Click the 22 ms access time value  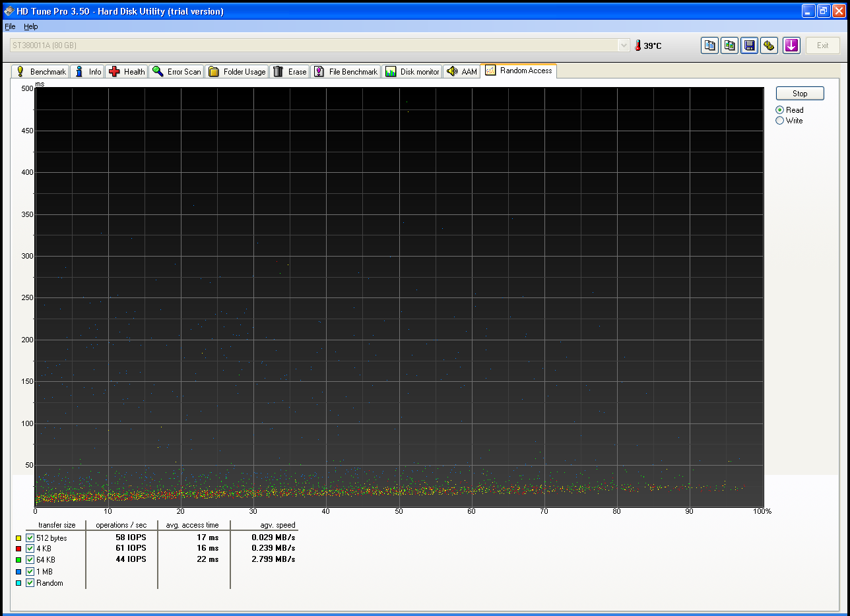pyautogui.click(x=208, y=559)
